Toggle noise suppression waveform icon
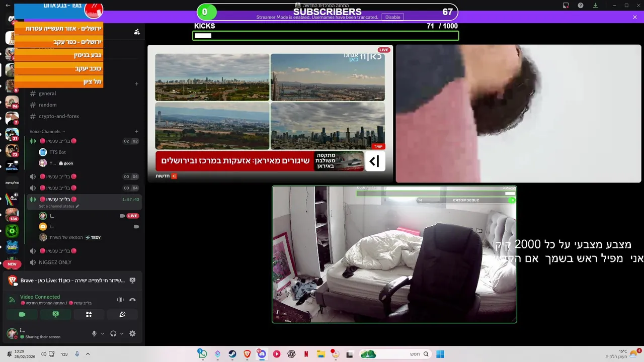Viewport: 644px width, 362px height. (x=120, y=300)
